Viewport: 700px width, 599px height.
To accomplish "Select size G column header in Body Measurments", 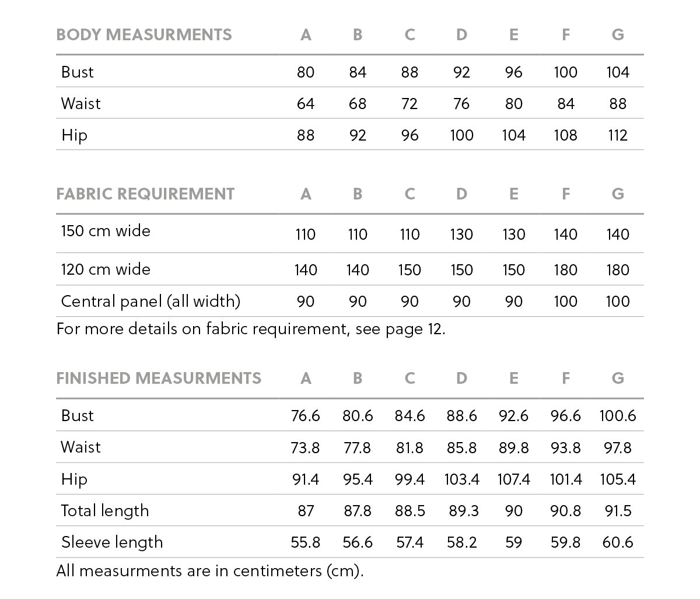I will point(618,35).
